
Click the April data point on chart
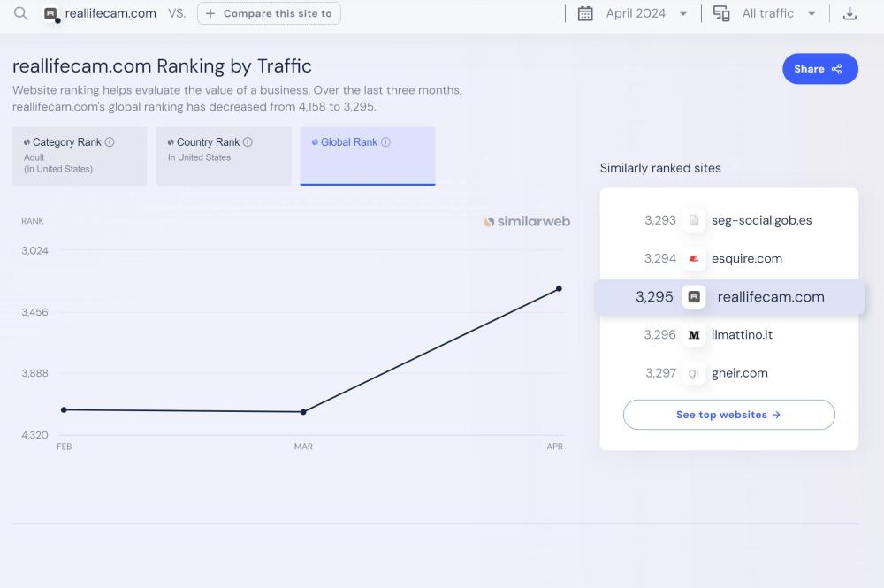click(559, 289)
